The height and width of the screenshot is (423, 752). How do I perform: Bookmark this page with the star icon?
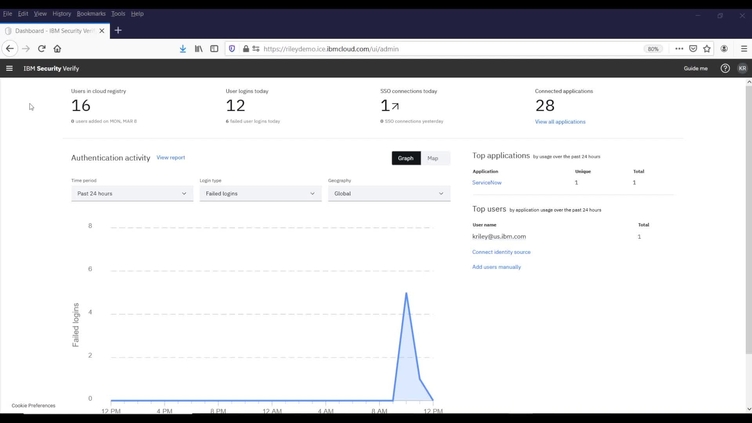point(707,48)
